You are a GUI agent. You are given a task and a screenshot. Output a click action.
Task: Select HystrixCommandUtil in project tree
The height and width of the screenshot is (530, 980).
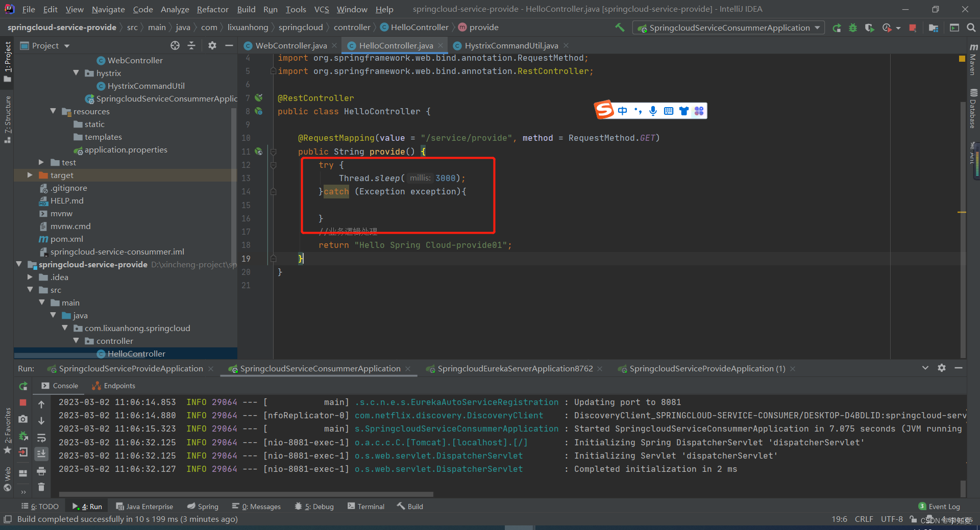click(146, 86)
